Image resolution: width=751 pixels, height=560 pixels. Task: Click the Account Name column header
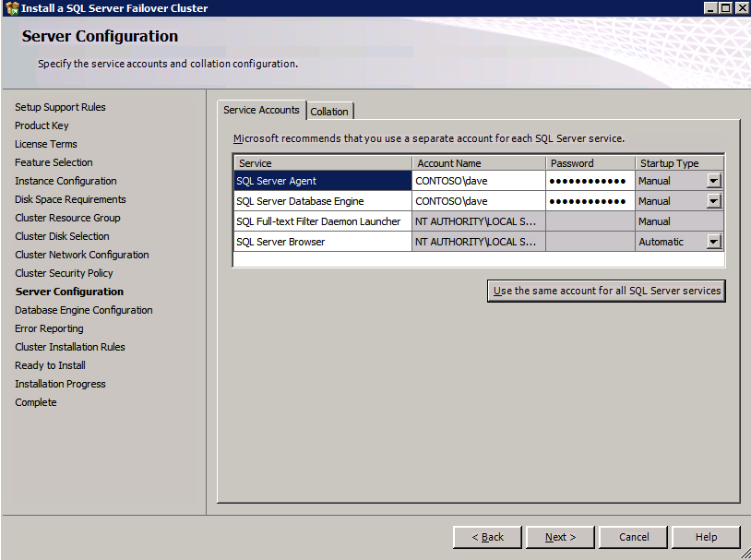(x=479, y=163)
